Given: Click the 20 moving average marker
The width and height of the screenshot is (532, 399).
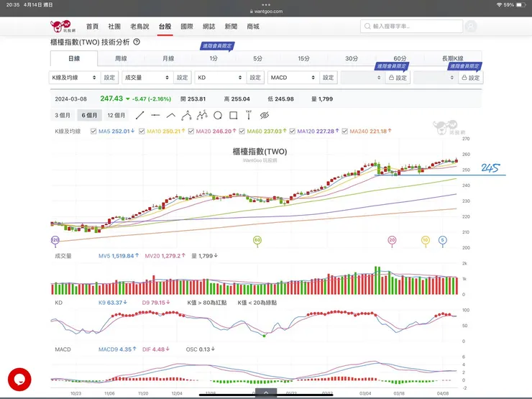Looking at the screenshot, I should (392, 241).
